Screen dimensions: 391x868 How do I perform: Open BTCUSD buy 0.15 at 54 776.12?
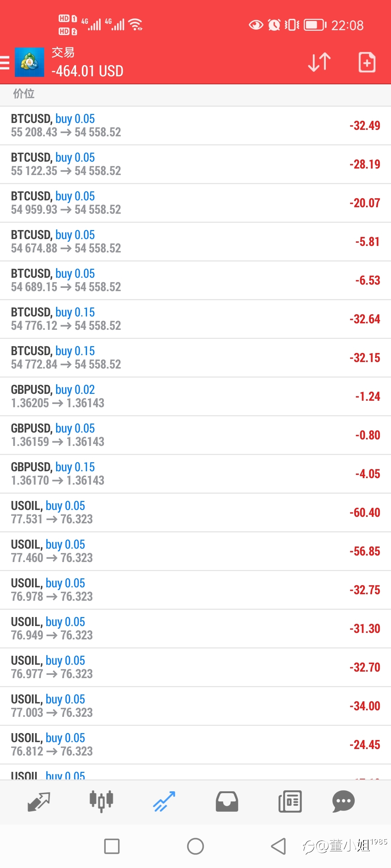195,319
